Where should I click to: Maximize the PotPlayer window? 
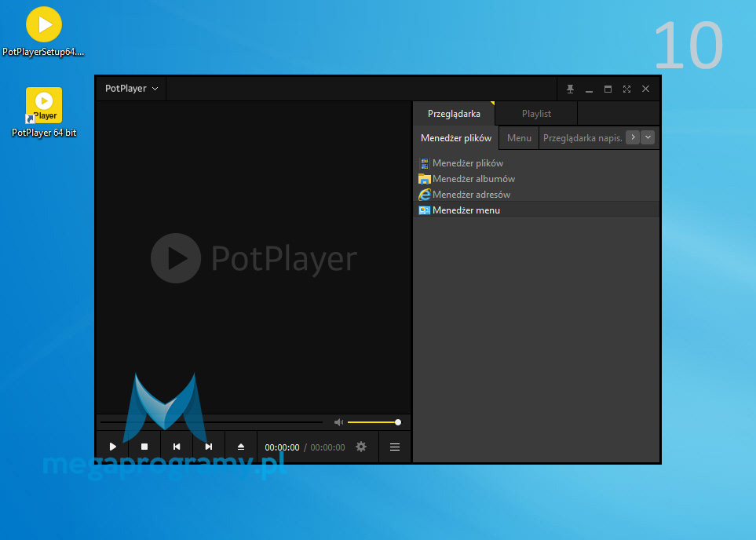point(608,89)
